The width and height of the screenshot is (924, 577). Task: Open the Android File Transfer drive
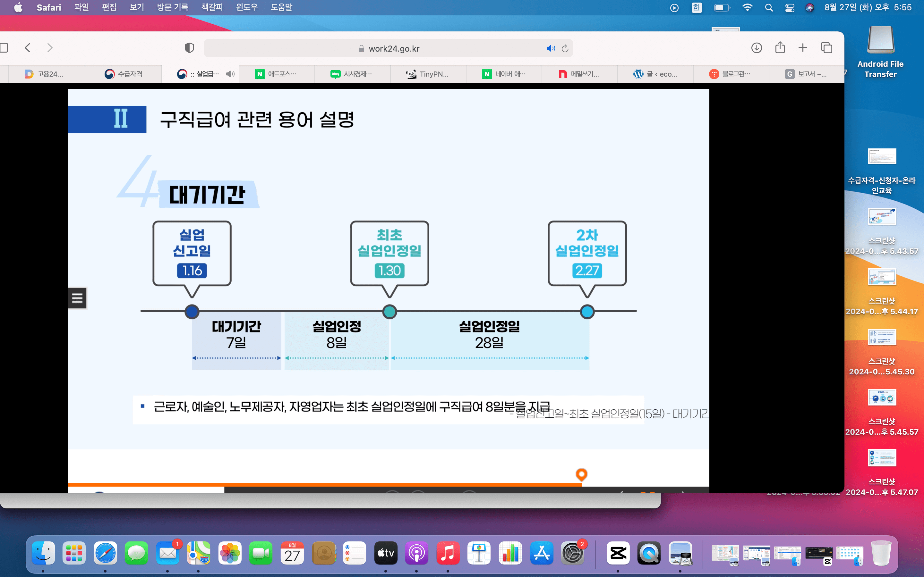pos(880,40)
